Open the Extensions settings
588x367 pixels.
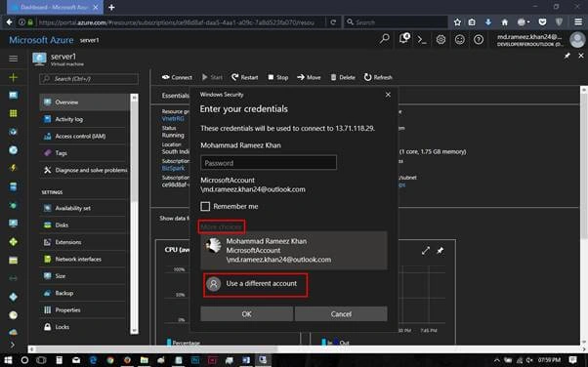pos(84,242)
